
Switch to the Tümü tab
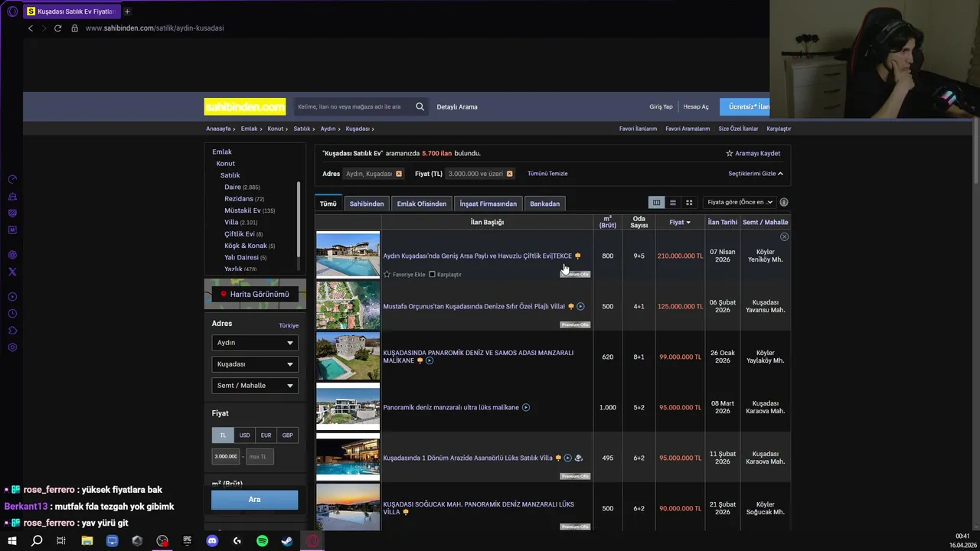[328, 204]
